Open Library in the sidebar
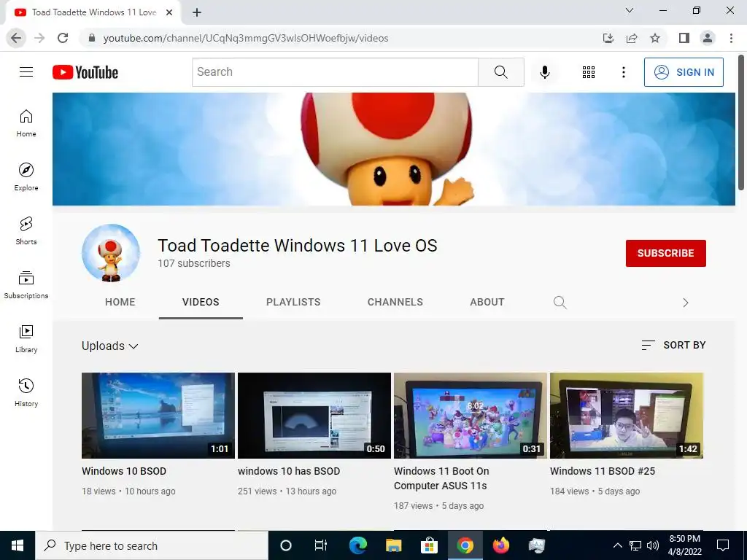Image resolution: width=747 pixels, height=560 pixels. (x=26, y=338)
